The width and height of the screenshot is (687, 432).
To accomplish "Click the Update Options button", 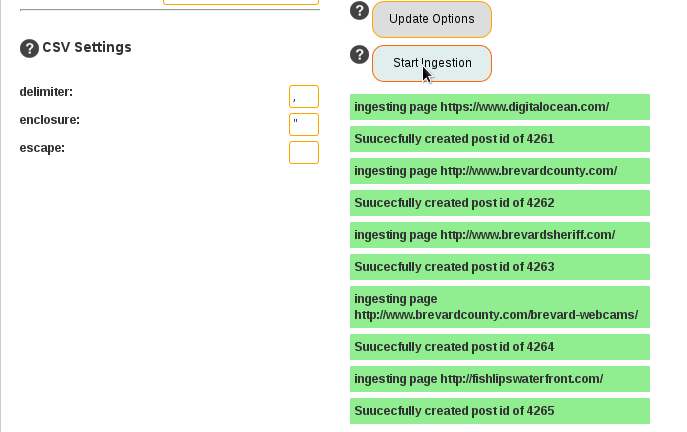I will coord(432,19).
